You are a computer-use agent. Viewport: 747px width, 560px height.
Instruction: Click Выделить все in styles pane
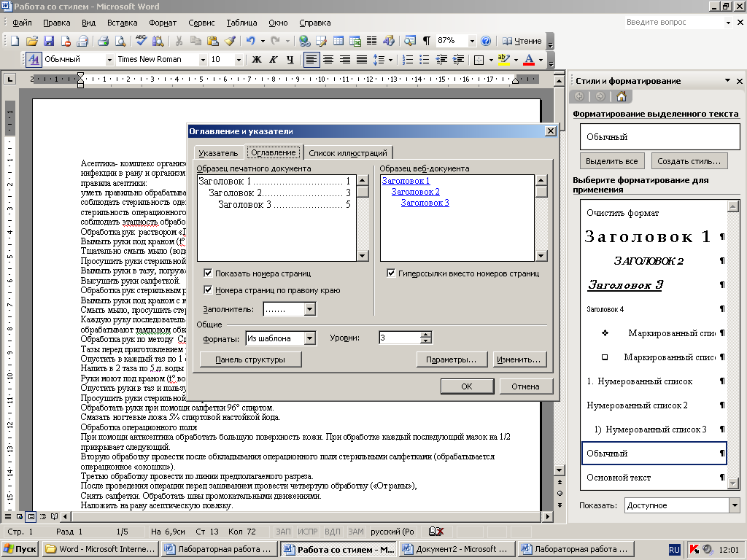tap(612, 161)
